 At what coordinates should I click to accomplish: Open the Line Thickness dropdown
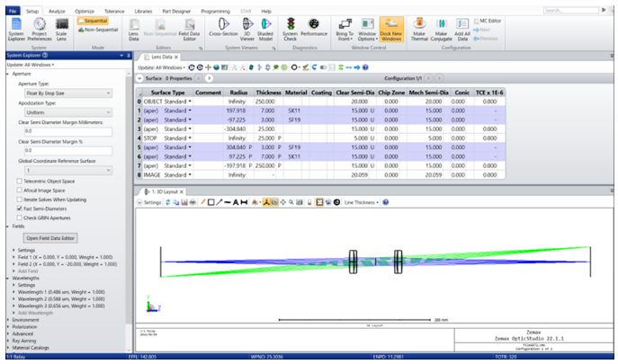tap(361, 202)
